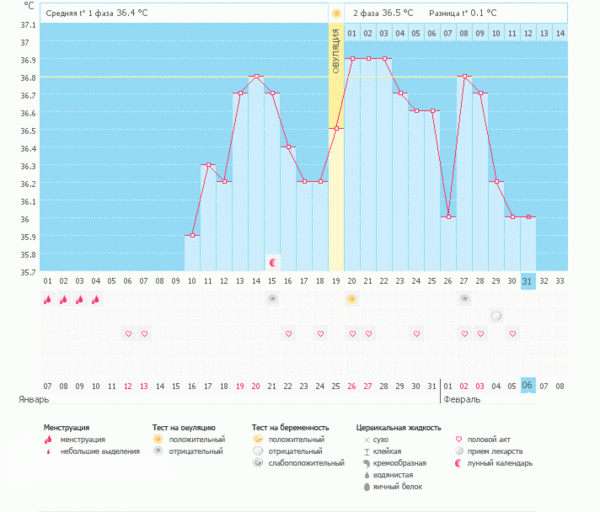This screenshot has width=600, height=512.
Task: Click the menstruation flame icon on day 01
Action: point(47,299)
